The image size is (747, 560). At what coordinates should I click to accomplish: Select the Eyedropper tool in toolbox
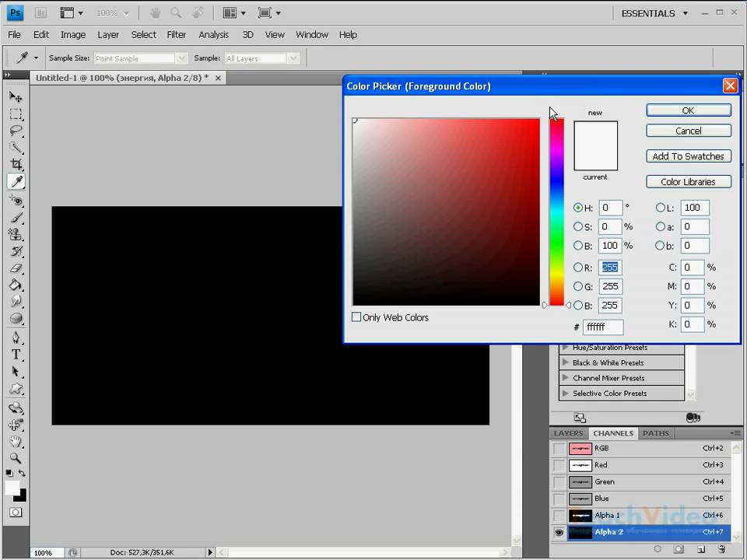tap(16, 181)
